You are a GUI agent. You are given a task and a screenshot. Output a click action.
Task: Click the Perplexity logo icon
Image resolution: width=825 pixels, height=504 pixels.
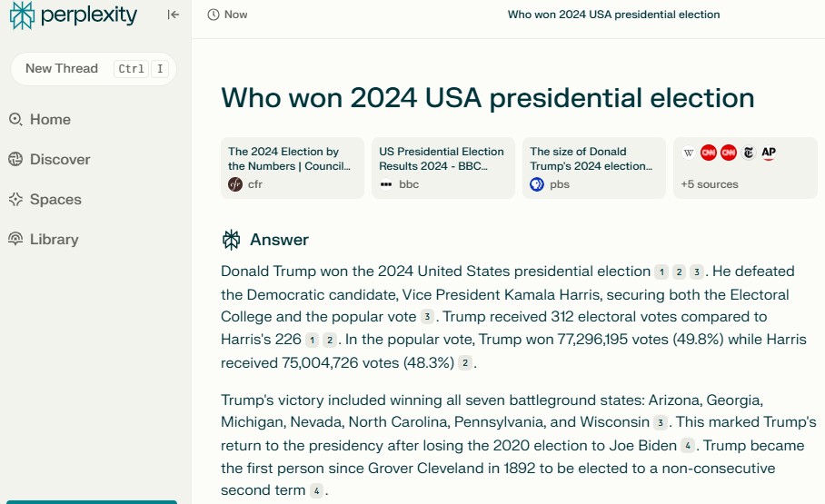22,15
